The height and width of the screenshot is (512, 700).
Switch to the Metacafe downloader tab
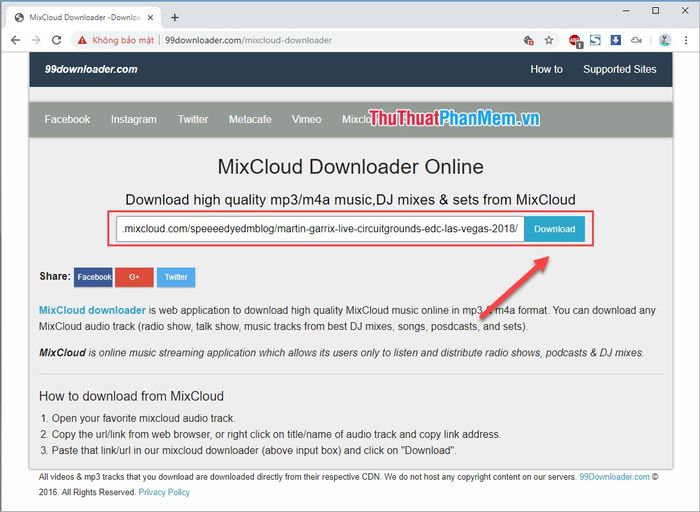point(250,119)
